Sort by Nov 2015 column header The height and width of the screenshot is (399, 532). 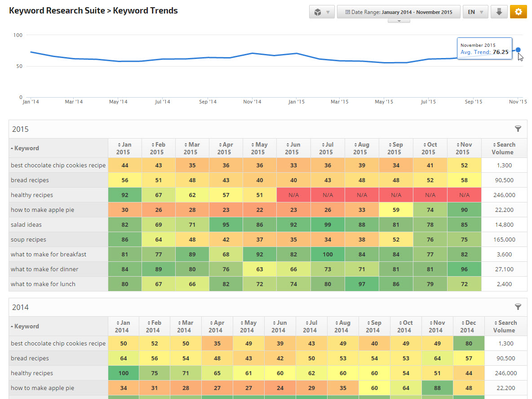coord(464,148)
